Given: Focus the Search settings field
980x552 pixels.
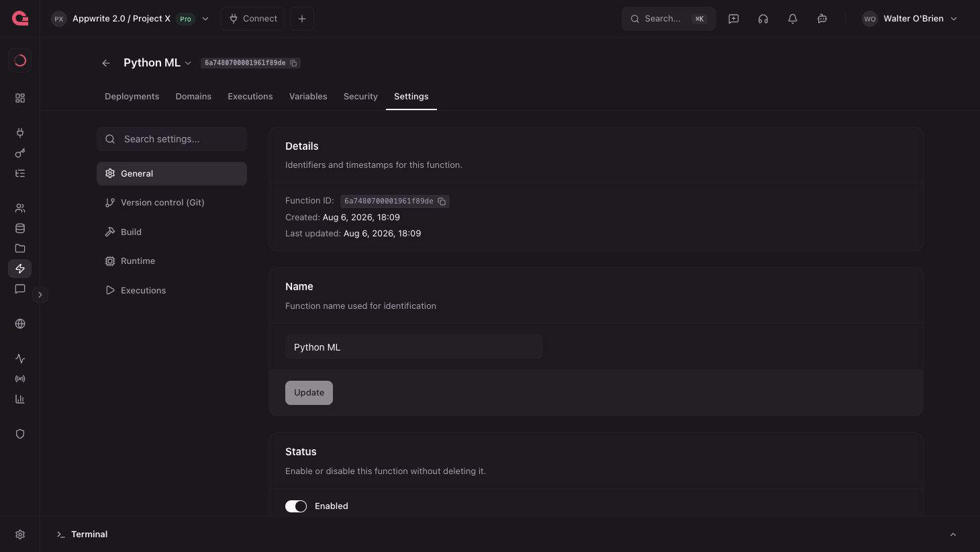Looking at the screenshot, I should [172, 139].
